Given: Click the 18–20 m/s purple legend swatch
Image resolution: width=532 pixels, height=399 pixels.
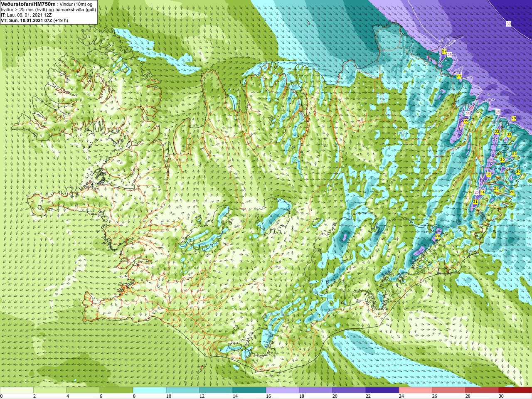Looking at the screenshot, I should (316, 390).
